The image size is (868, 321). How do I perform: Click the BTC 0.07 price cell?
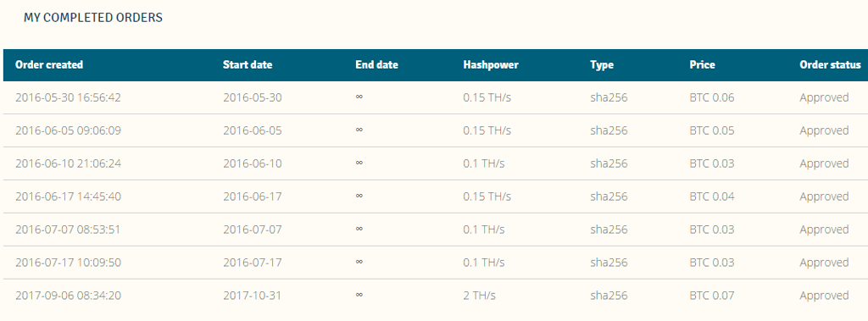coord(712,296)
